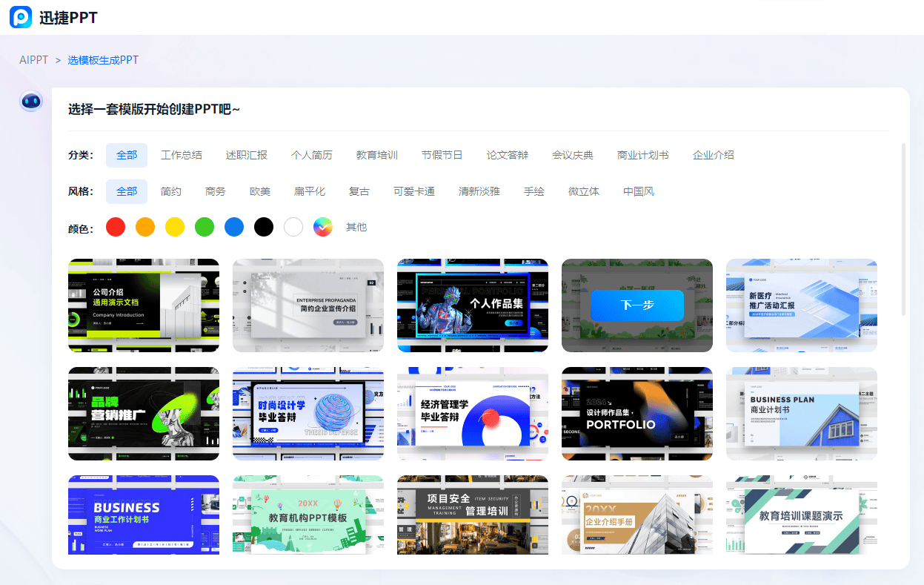924x585 pixels.
Task: Pick the black color swatch
Action: click(264, 227)
